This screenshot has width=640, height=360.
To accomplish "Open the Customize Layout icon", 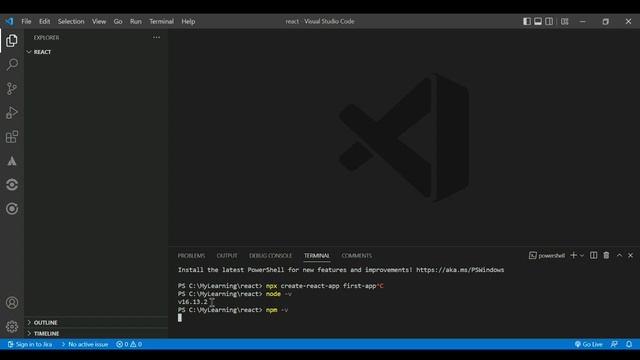I will click(x=564, y=21).
